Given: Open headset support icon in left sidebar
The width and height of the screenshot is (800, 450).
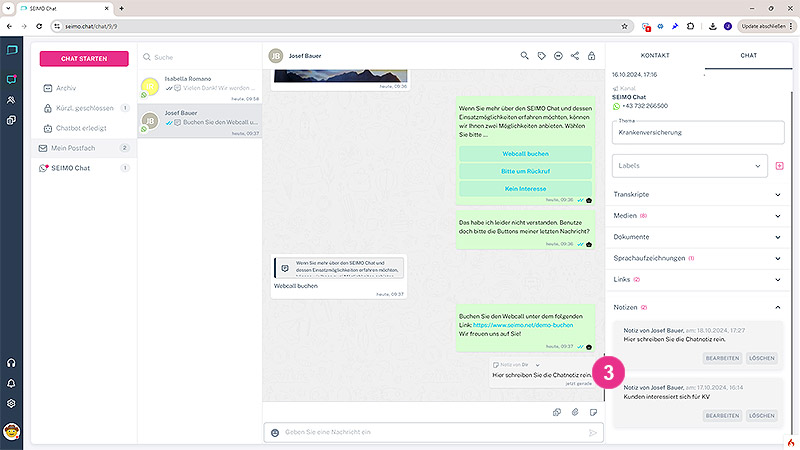Looking at the screenshot, I should click(x=11, y=363).
